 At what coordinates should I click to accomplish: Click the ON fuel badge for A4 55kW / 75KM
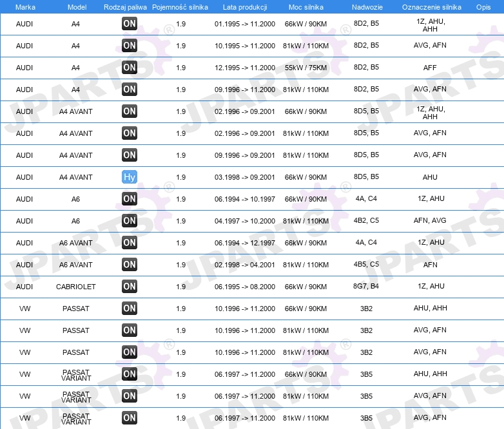click(129, 67)
